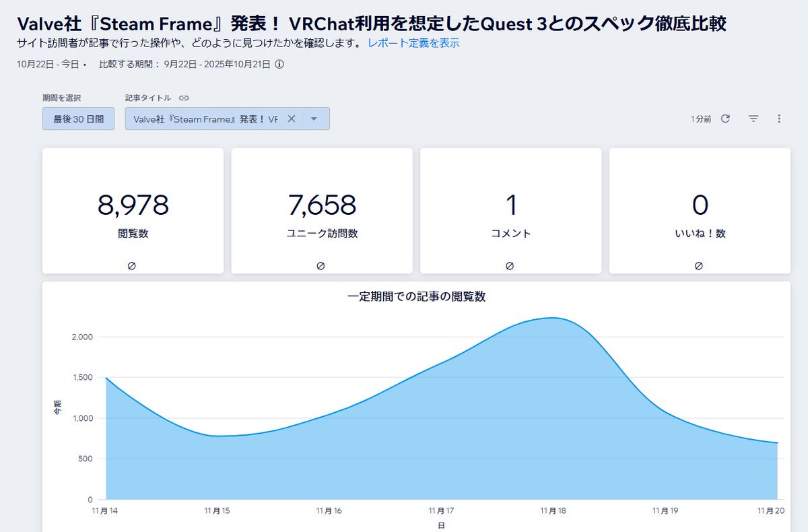Viewport: 808px width, 532px height.
Task: Open the three-dot more options menu
Action: [779, 119]
